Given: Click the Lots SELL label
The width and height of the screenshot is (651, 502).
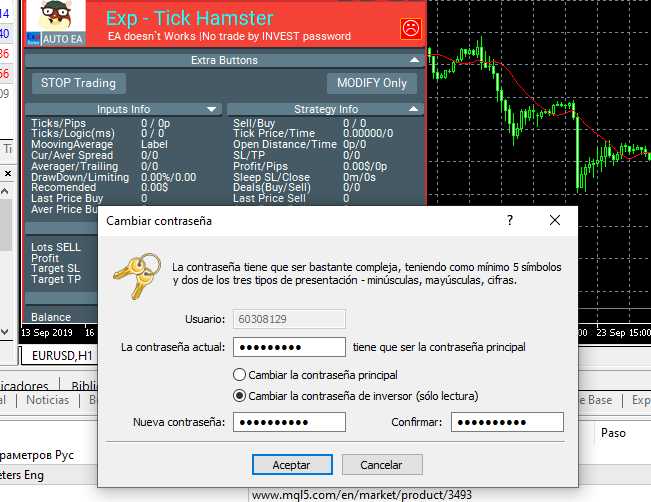Looking at the screenshot, I should (x=56, y=247).
